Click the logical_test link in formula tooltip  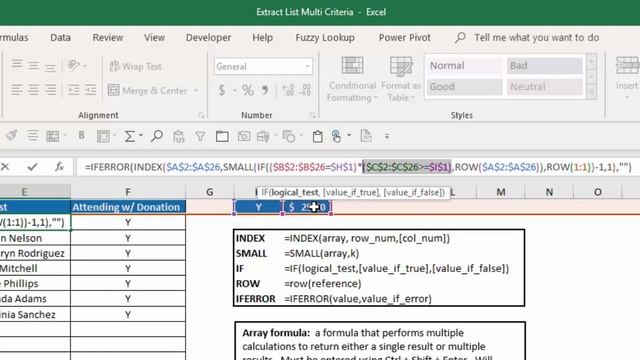click(x=295, y=192)
